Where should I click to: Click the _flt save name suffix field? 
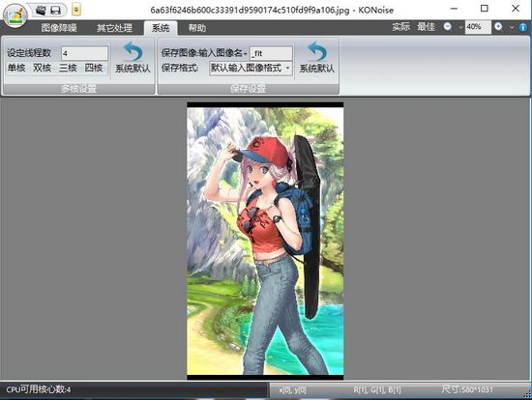point(271,53)
